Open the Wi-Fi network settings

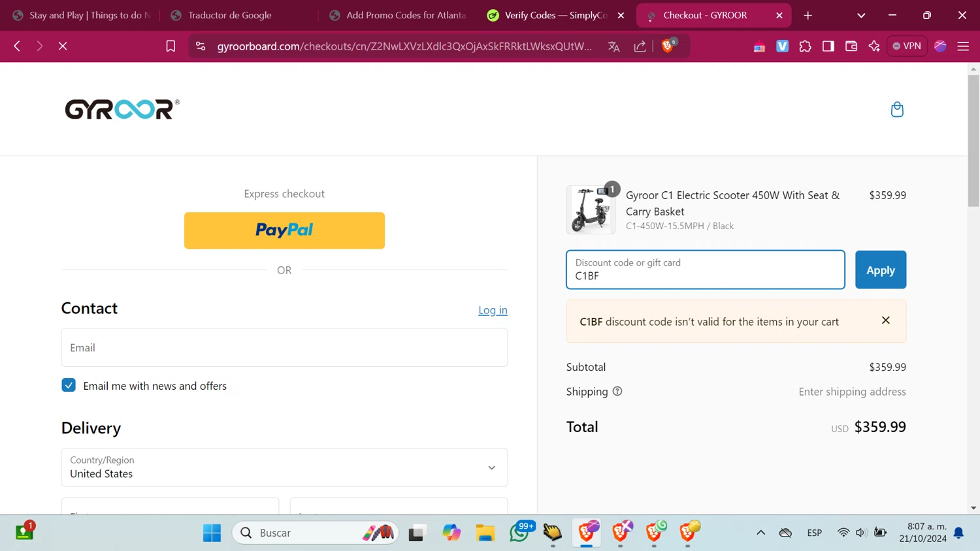(x=843, y=533)
